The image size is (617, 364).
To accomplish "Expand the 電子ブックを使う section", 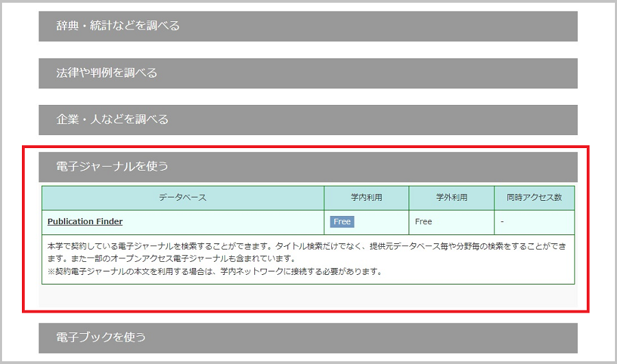I will point(308,338).
